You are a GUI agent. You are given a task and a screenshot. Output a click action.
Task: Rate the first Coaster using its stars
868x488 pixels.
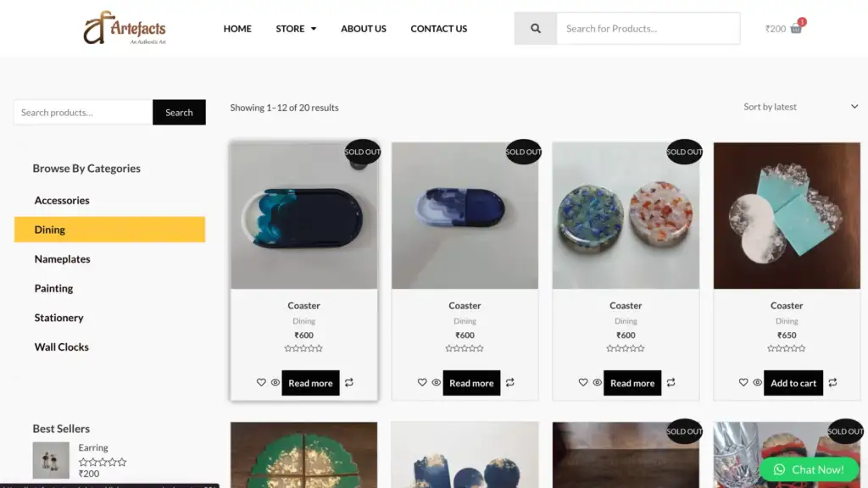(303, 347)
